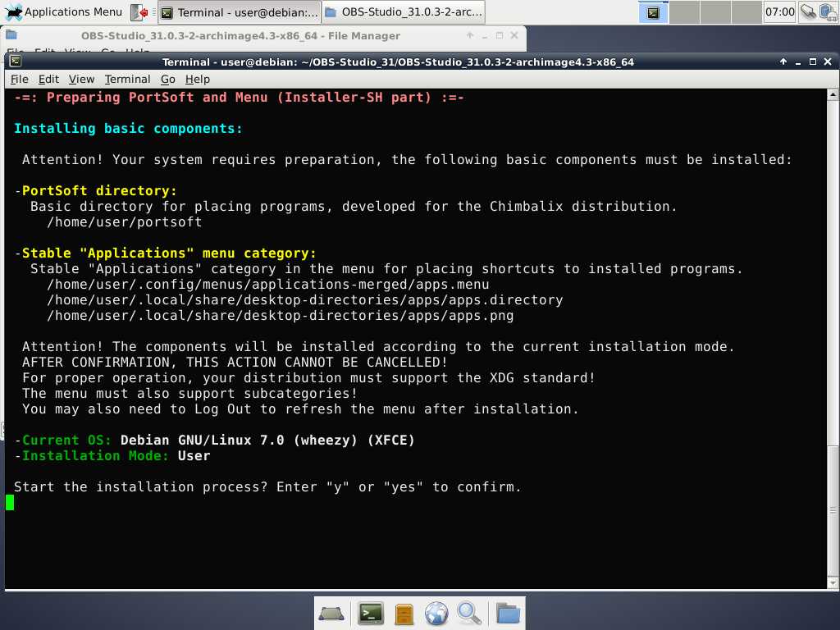Open Terminal View menu
The image size is (840, 630).
point(81,80)
